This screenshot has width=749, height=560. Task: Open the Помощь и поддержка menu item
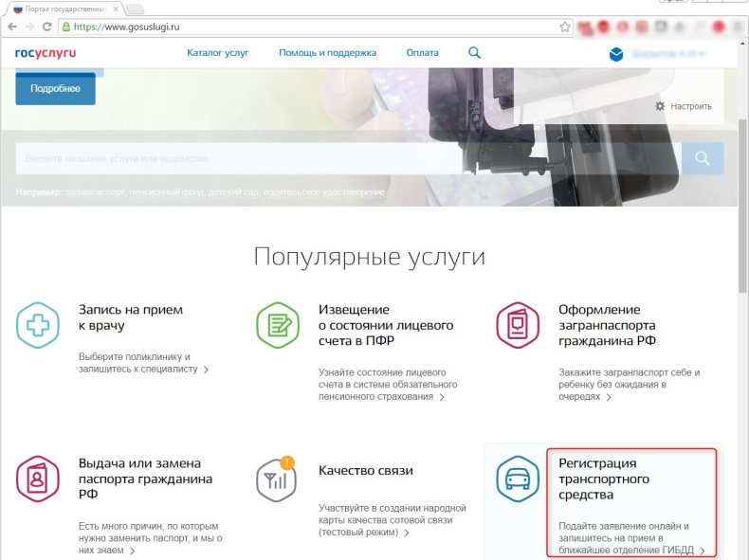(327, 53)
